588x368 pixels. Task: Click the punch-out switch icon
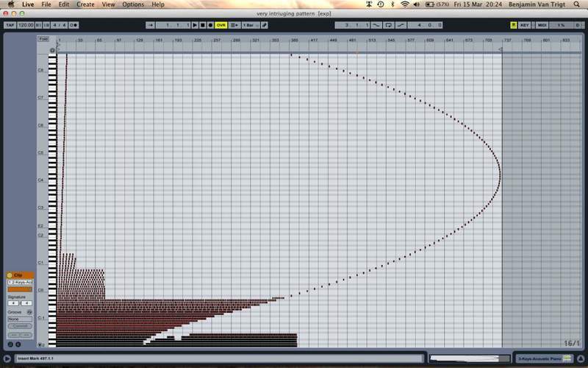pyautogui.click(x=401, y=25)
